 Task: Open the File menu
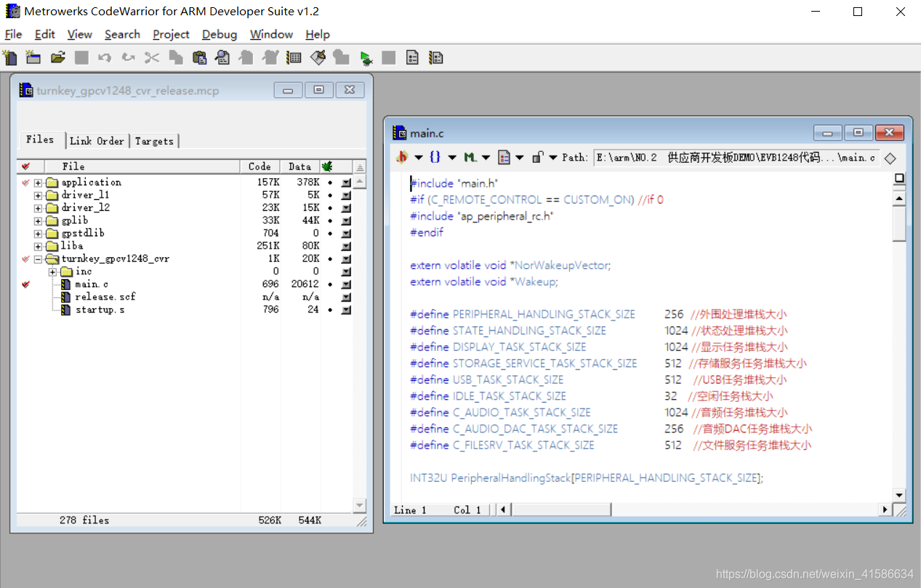[x=13, y=34]
